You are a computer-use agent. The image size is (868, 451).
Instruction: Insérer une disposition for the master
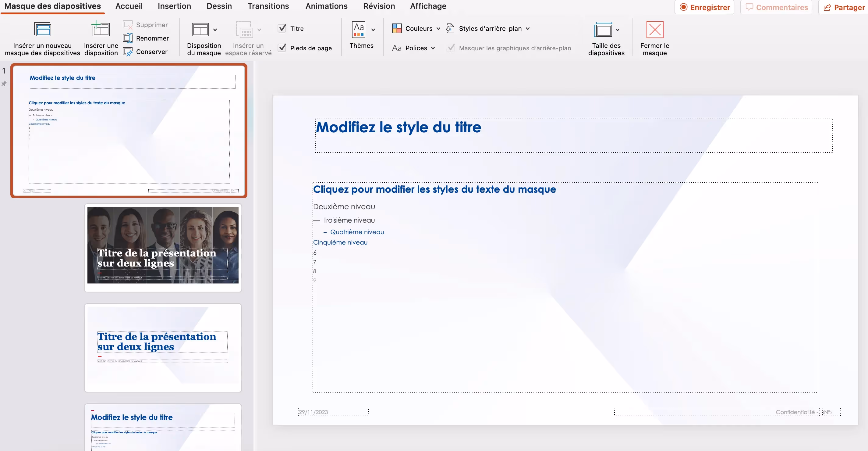[x=101, y=37]
